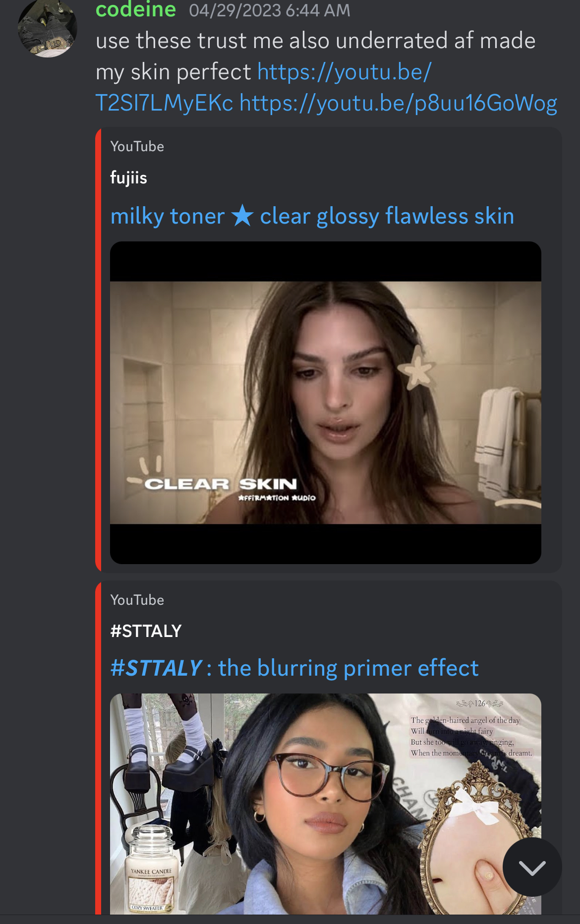Tap the #STTALY channel name
Screen dimensions: 580x924
click(x=146, y=631)
